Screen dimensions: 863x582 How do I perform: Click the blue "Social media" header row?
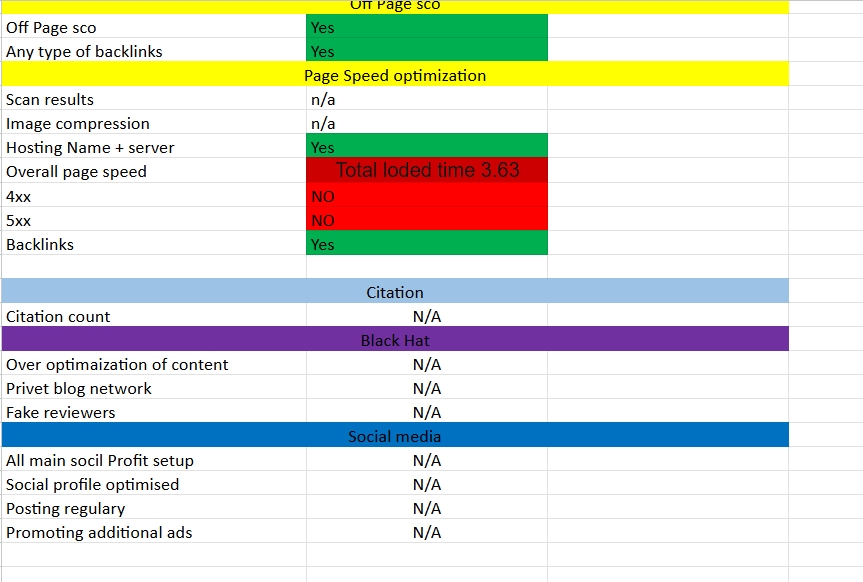pyautogui.click(x=395, y=437)
